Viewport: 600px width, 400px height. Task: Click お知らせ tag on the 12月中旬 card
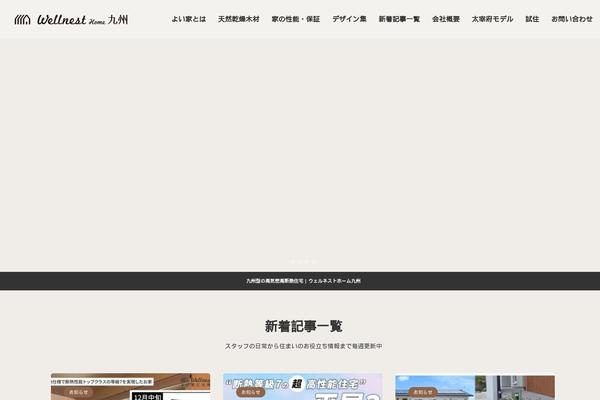click(78, 392)
